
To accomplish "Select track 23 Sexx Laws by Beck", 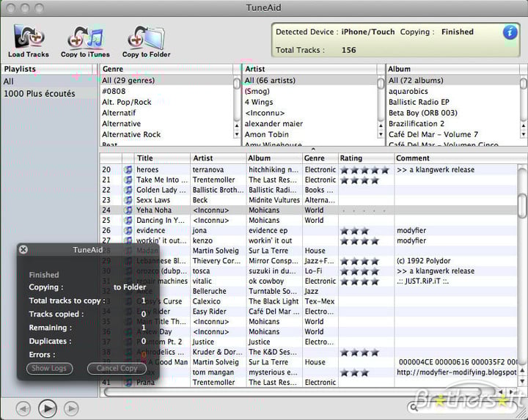I will click(x=308, y=200).
